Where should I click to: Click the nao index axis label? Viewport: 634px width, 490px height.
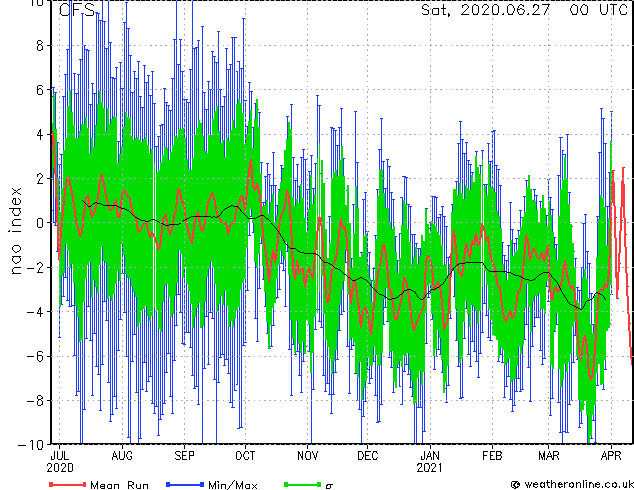coord(15,231)
